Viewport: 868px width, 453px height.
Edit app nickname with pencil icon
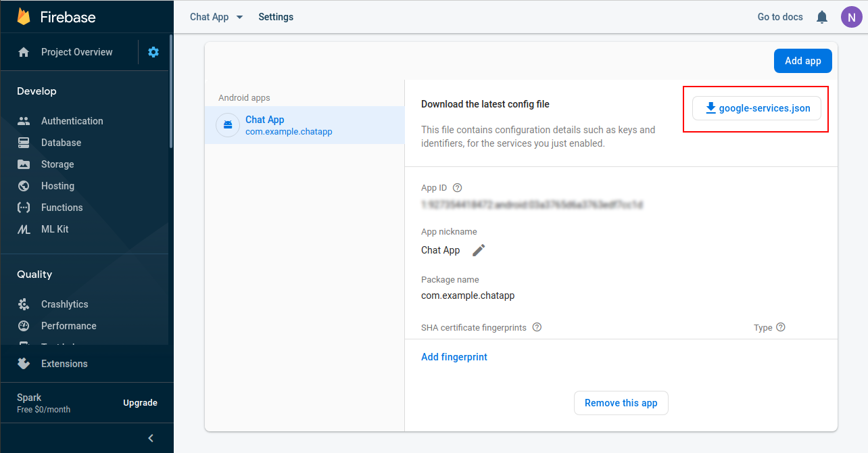pos(479,250)
